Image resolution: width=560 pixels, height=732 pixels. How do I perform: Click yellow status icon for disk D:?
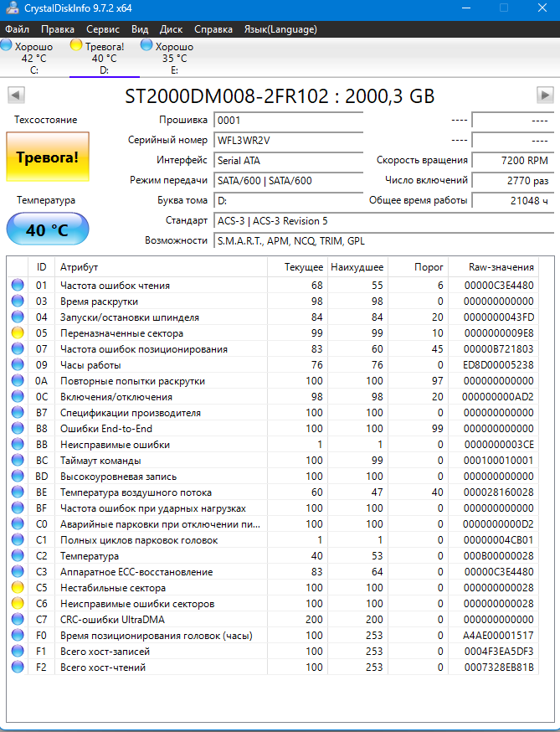(76, 45)
